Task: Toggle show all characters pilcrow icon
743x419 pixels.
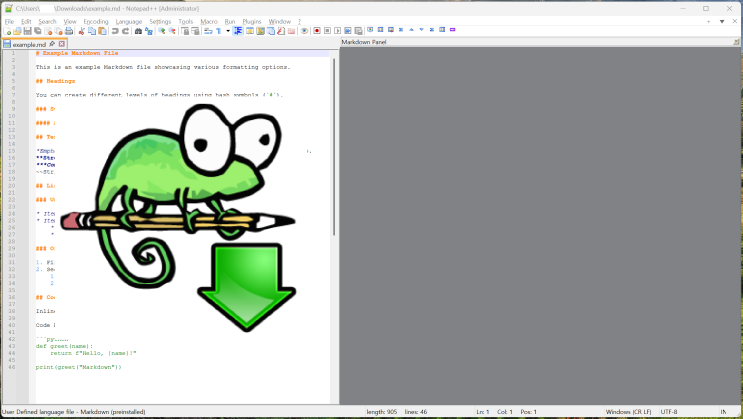Action: (218, 31)
